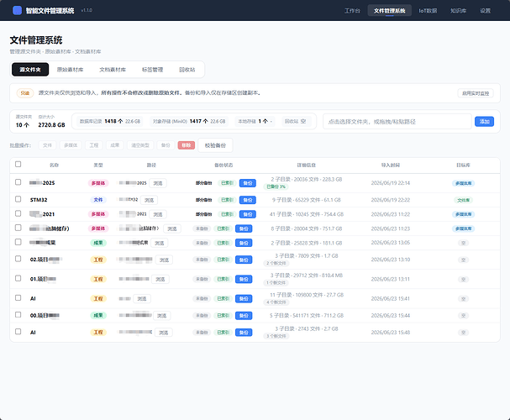
Task: Open 工作台 in the top navigation
Action: [x=352, y=11]
